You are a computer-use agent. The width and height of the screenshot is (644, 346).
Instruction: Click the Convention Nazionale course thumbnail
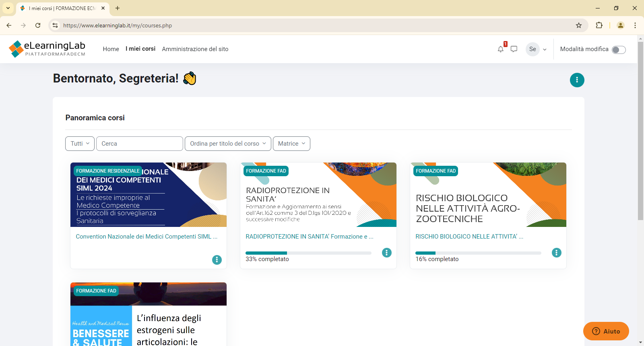149,195
